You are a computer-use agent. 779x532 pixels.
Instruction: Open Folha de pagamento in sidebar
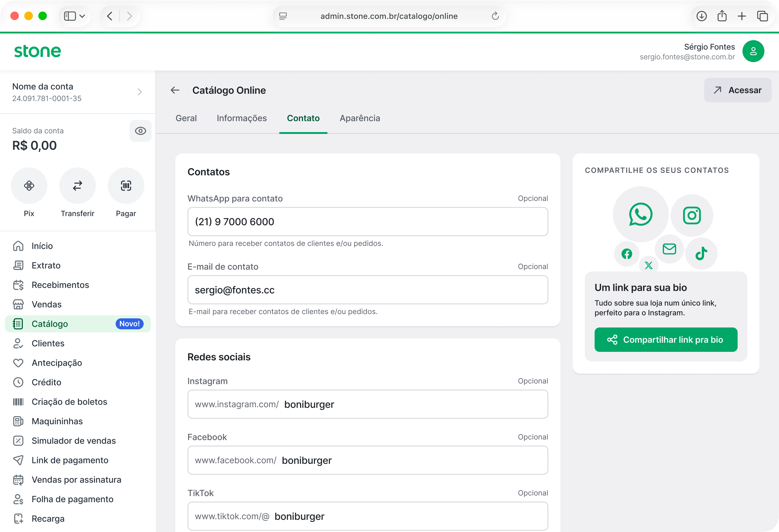pyautogui.click(x=78, y=499)
